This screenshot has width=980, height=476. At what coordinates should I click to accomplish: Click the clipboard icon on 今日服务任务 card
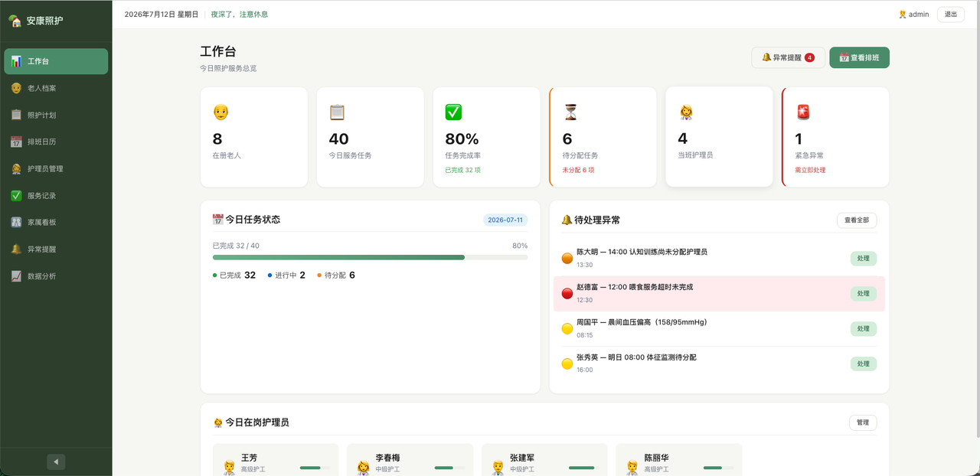337,112
